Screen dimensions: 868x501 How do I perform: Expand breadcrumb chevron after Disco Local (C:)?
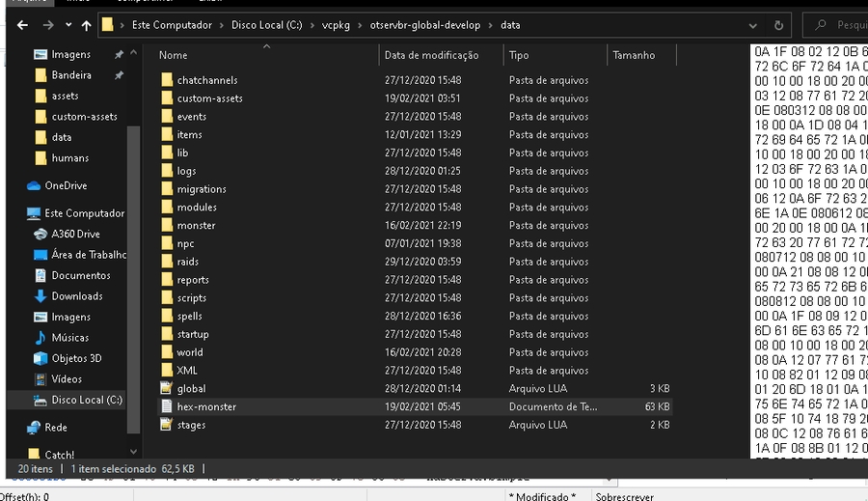(x=312, y=25)
